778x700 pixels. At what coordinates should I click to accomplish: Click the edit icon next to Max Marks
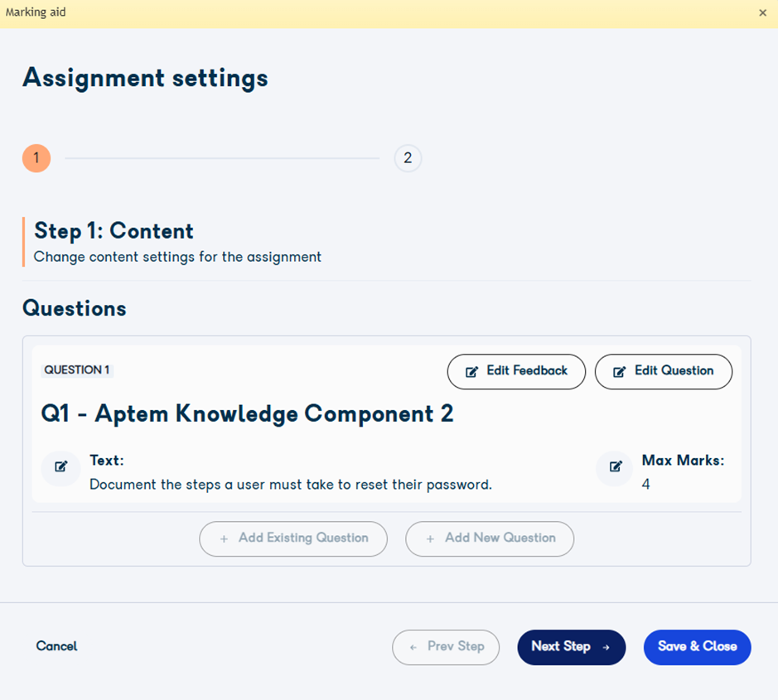[616, 467]
